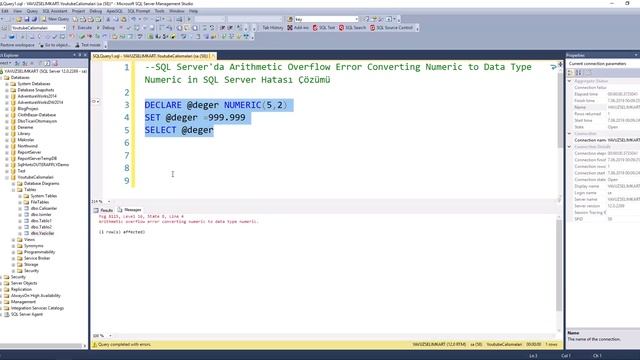Select the dbo.Calisanlar table
The image size is (640, 360).
click(x=44, y=208)
